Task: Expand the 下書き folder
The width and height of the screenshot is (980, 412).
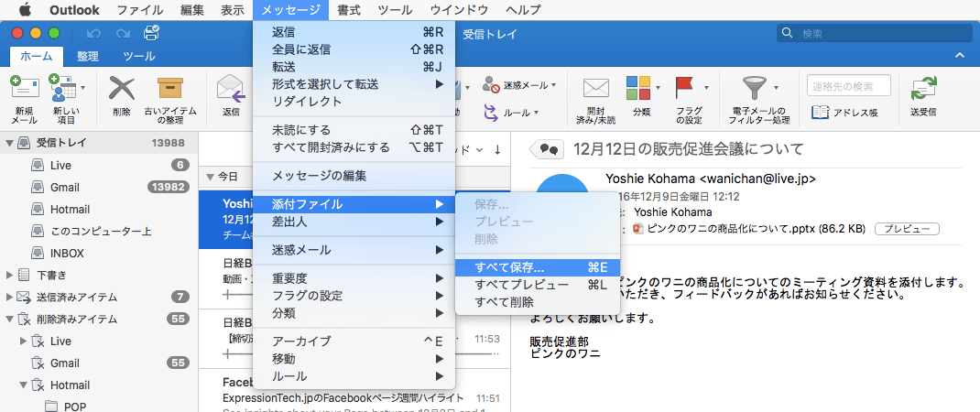Action: pos(9,275)
